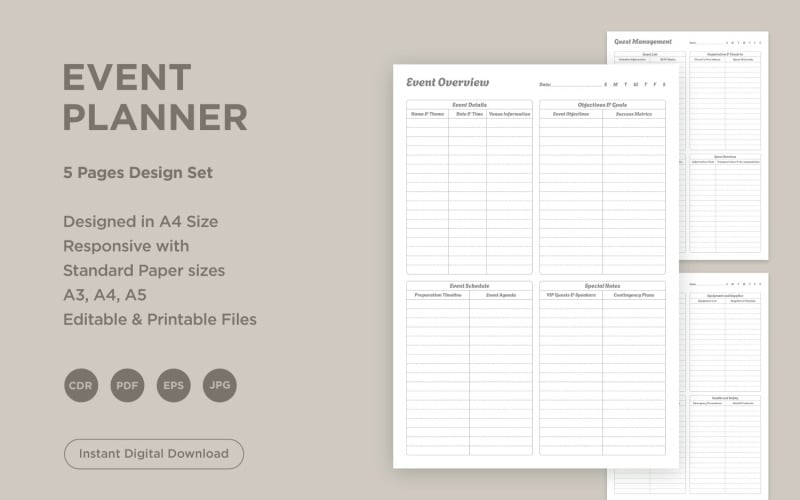Click the 'Special Notes' section header
The width and height of the screenshot is (800, 500).
coord(602,286)
